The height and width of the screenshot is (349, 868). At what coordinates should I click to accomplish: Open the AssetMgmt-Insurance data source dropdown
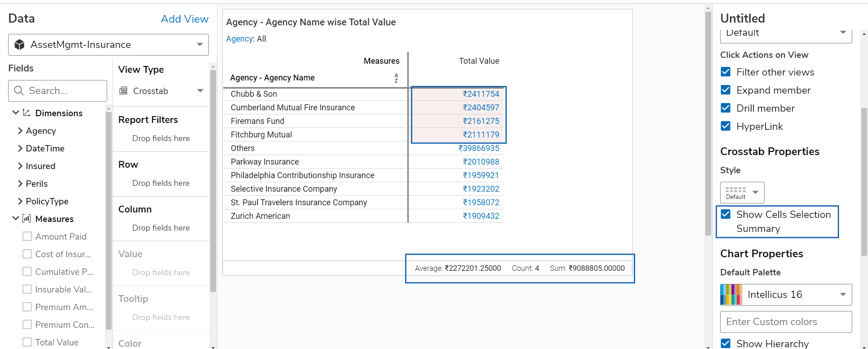199,45
